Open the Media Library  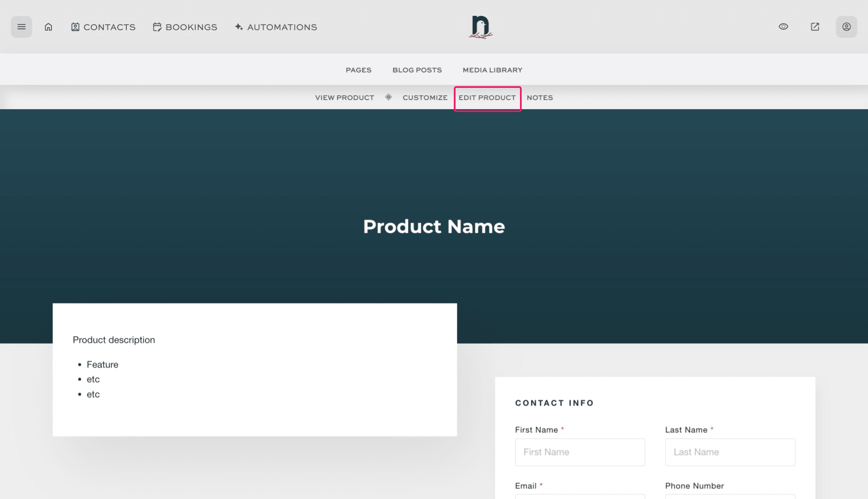492,70
